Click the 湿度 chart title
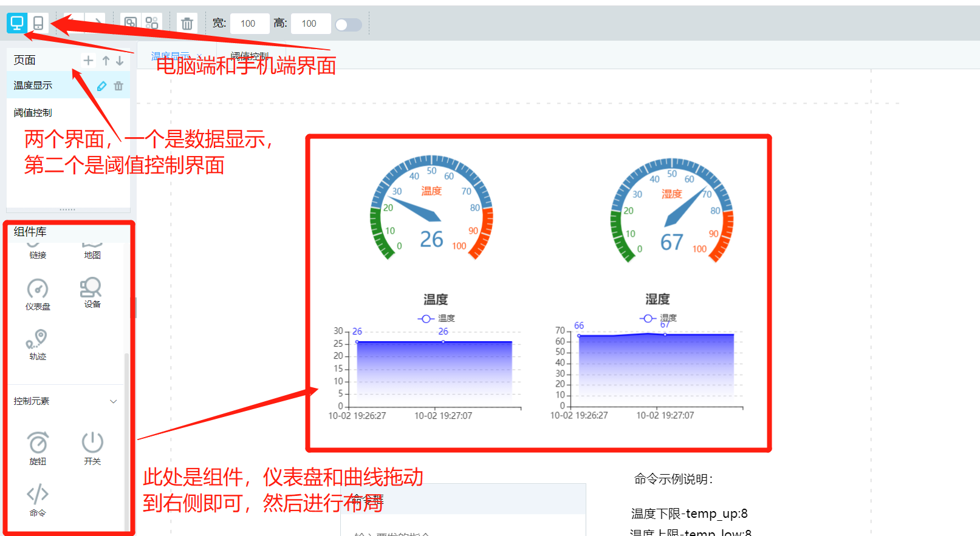The width and height of the screenshot is (980, 536). 657,299
